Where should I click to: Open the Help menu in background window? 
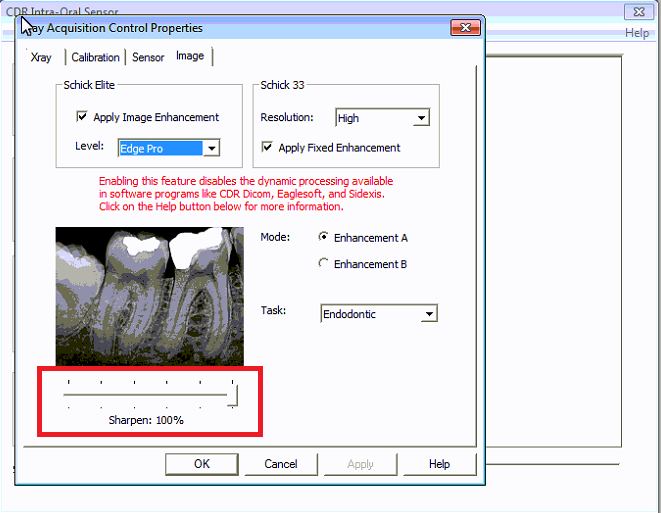pyautogui.click(x=637, y=33)
